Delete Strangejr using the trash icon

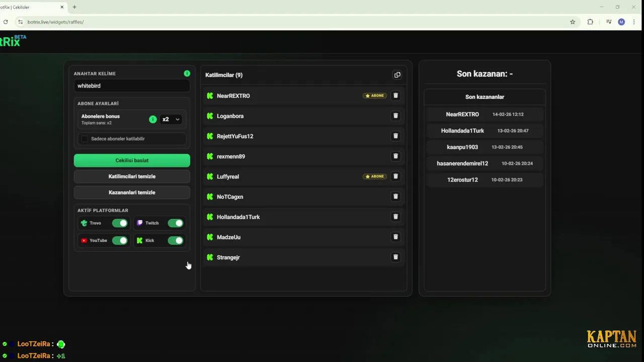(x=395, y=257)
